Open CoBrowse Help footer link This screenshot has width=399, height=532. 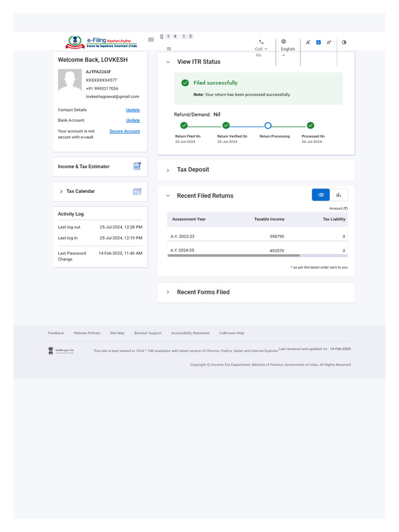click(x=232, y=333)
